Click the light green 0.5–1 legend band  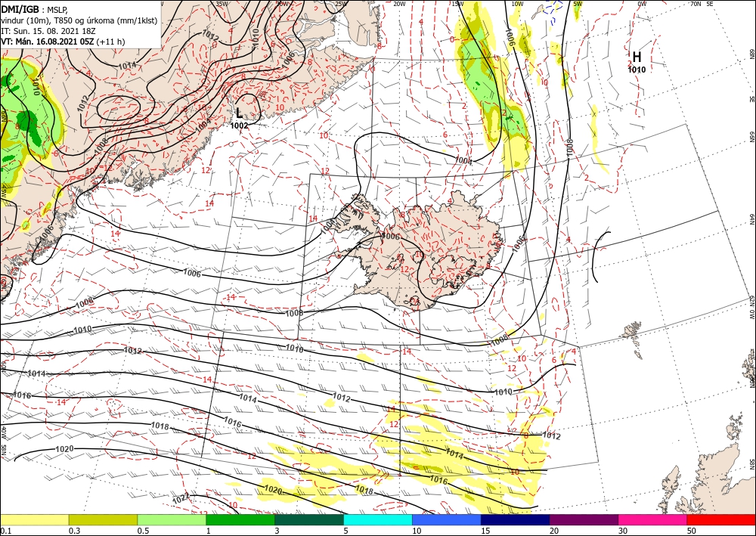coord(172,519)
